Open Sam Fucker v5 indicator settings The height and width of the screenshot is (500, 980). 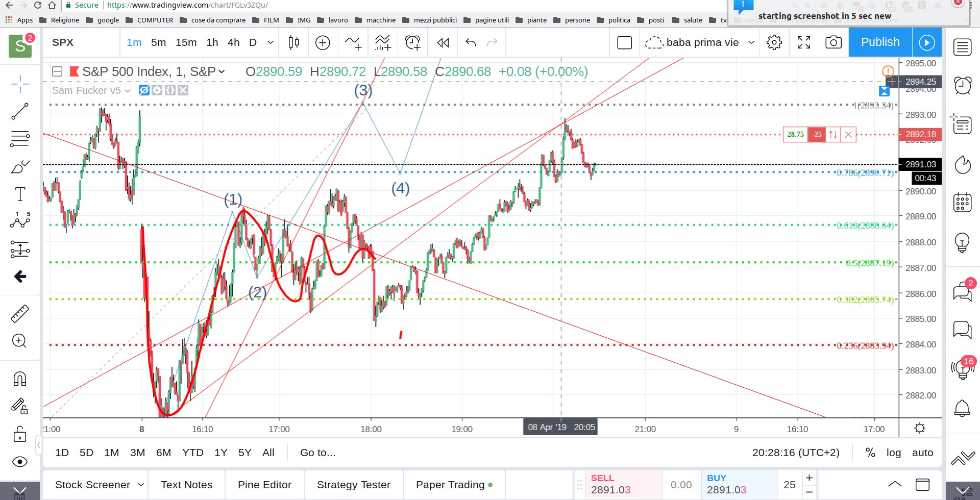[x=157, y=90]
